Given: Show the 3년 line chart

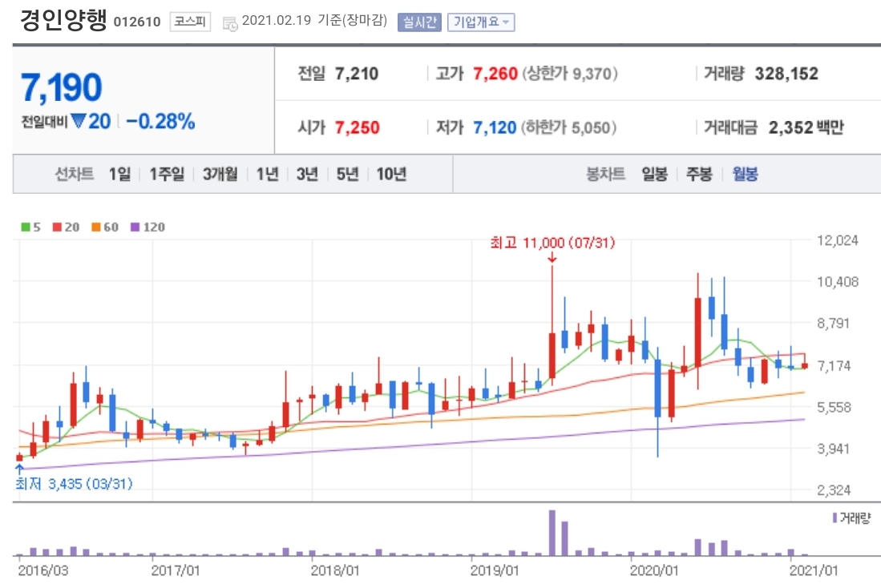Looking at the screenshot, I should (x=307, y=174).
